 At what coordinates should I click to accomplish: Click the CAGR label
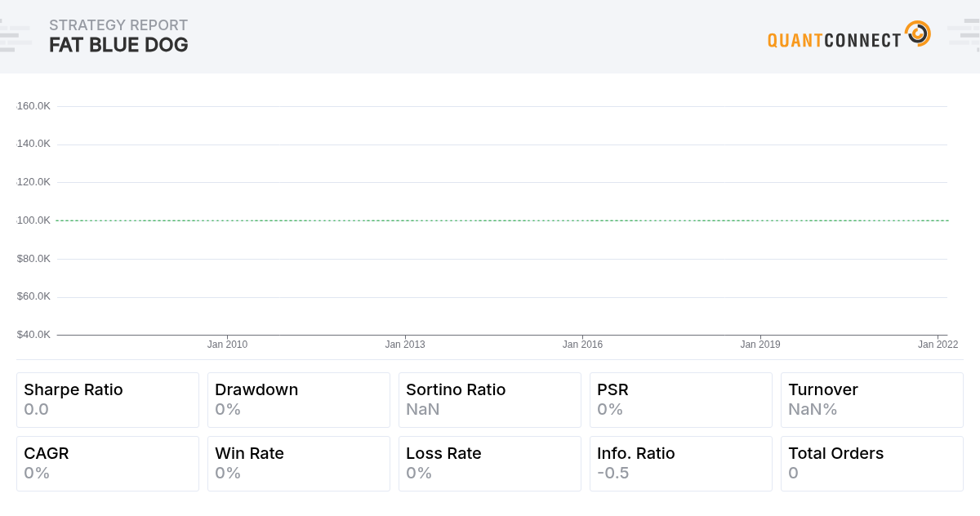click(47, 454)
